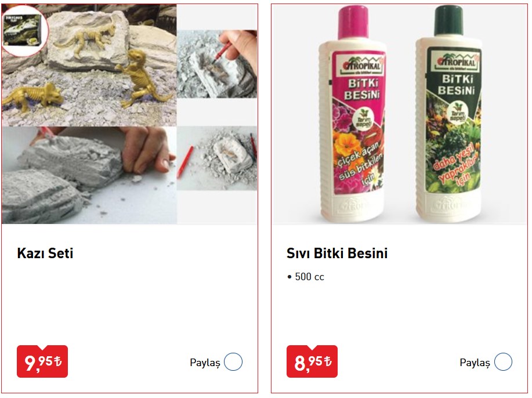This screenshot has height=398, width=532.
Task: Click the Tropikal logo on pink bottle
Action: pos(361,64)
